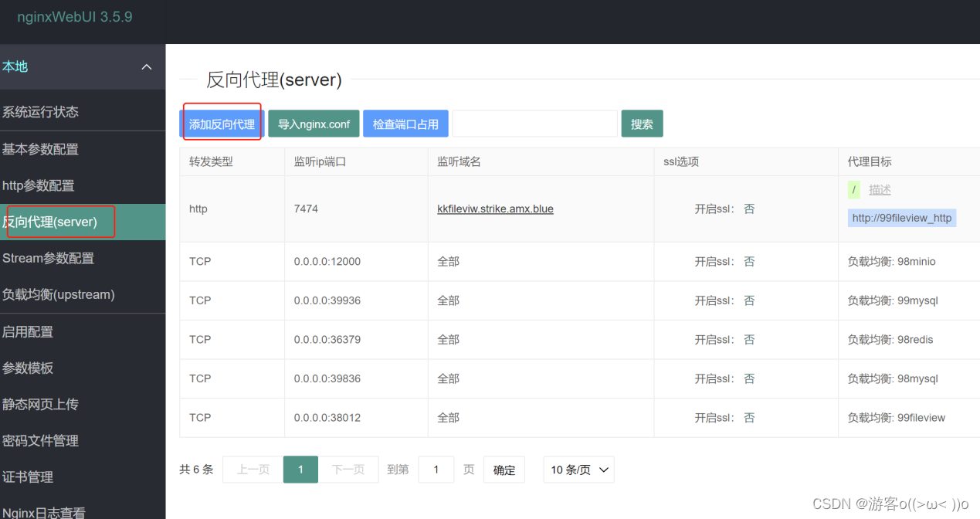
Task: Open the 10 条/页 page size dropdown
Action: [578, 470]
